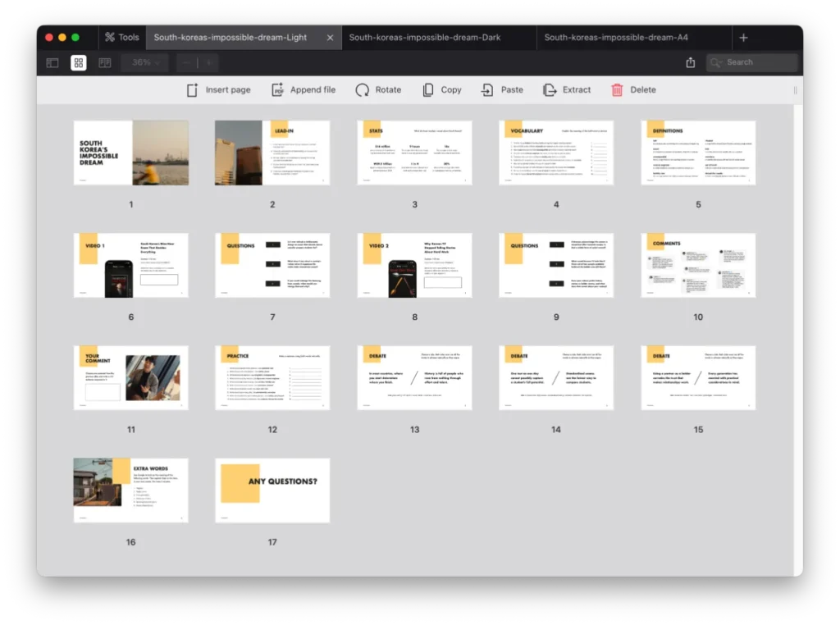The height and width of the screenshot is (625, 840).
Task: Toggle the sidebar panel view icon
Action: click(x=52, y=62)
